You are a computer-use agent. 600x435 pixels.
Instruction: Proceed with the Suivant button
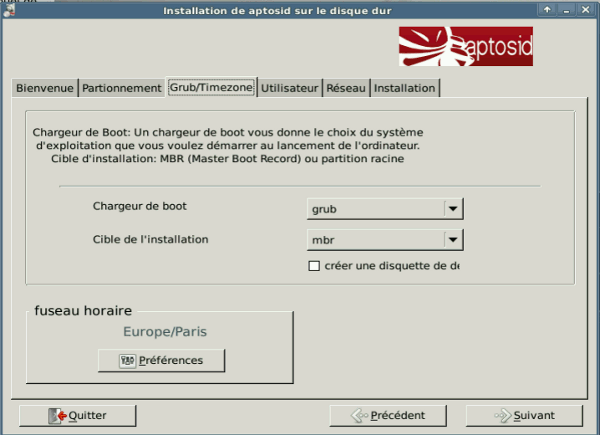click(x=524, y=415)
